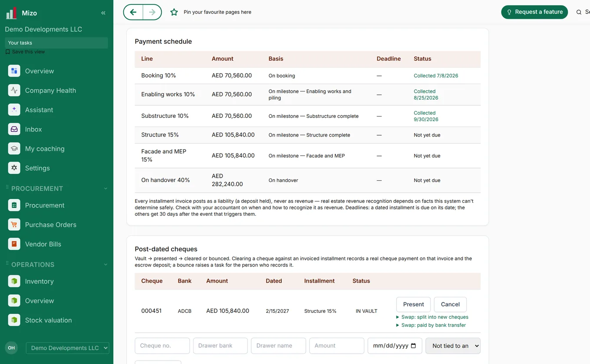Viewport: 590px width, 364px height.
Task: Click the Assistant sparkle icon
Action: (14, 110)
